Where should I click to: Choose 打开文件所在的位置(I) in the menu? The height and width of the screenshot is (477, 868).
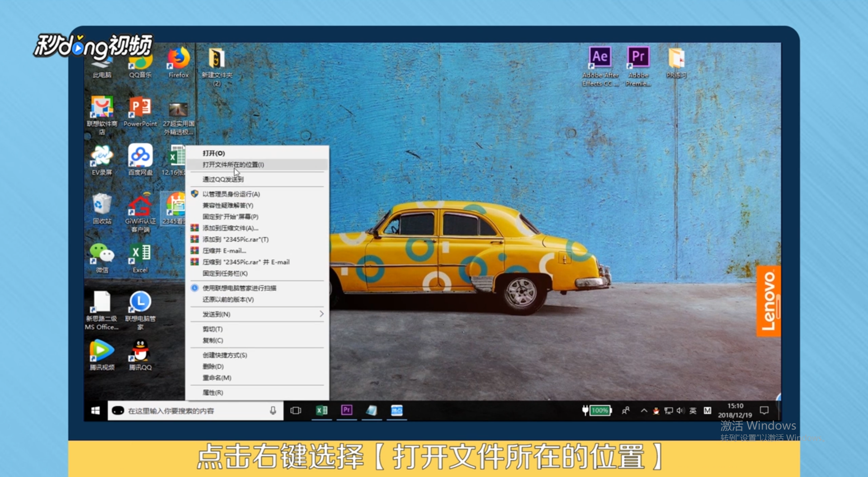point(257,164)
